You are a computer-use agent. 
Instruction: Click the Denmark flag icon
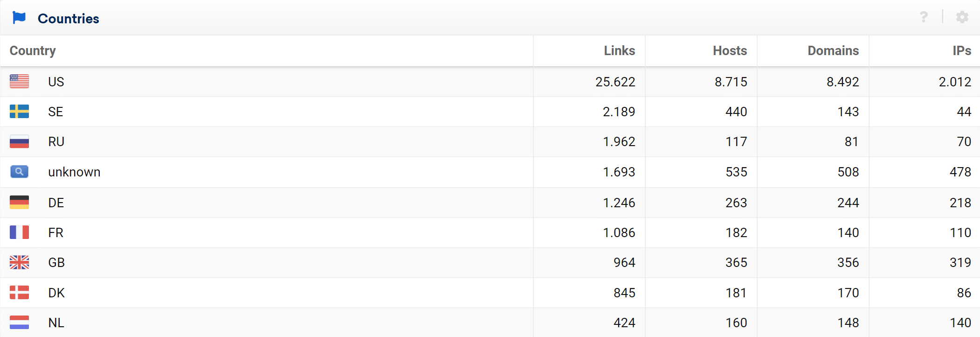point(20,293)
